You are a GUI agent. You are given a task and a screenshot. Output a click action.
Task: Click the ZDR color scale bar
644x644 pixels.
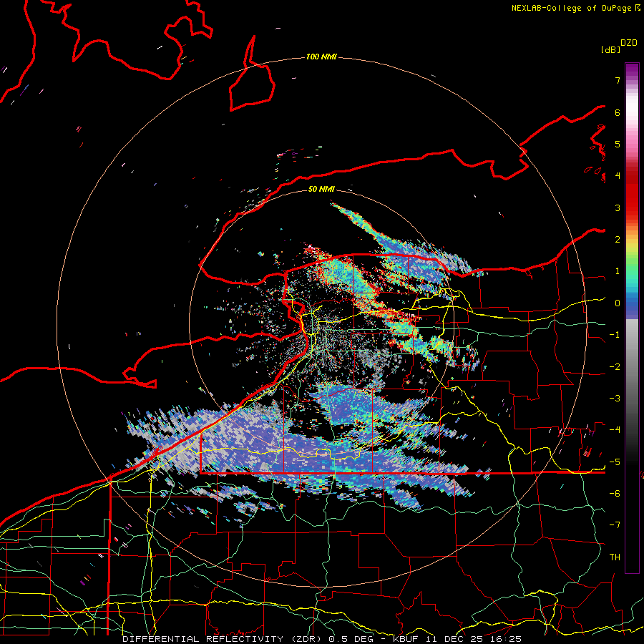pos(632,318)
